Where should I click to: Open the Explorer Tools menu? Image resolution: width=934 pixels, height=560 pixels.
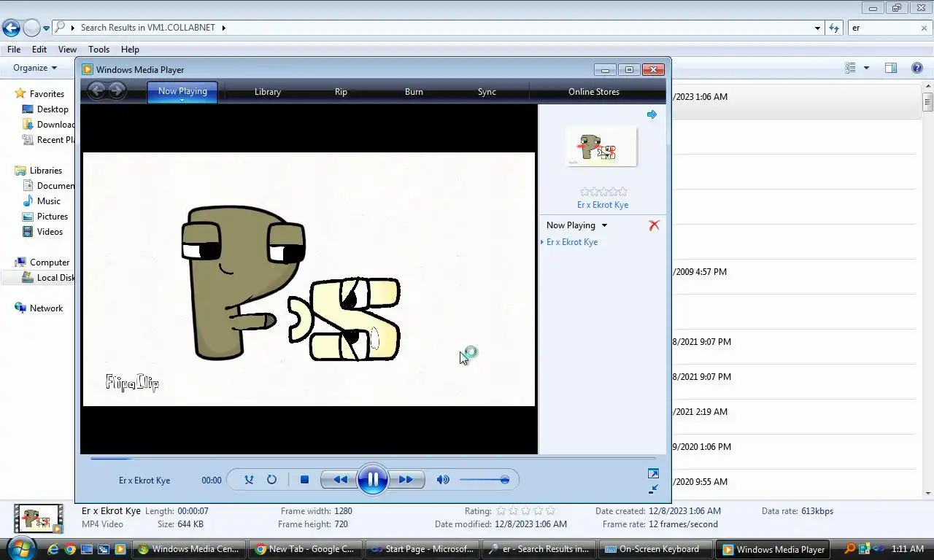click(99, 50)
